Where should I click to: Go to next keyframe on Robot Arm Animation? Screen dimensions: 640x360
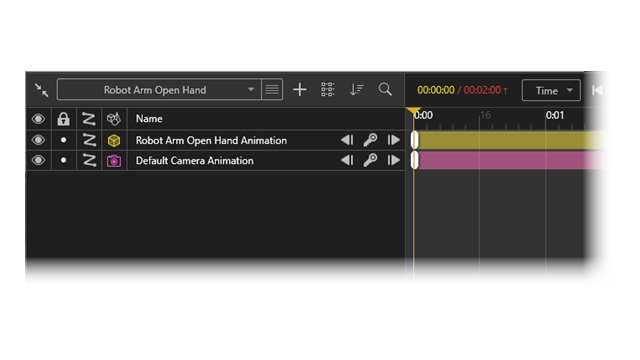pyautogui.click(x=393, y=140)
